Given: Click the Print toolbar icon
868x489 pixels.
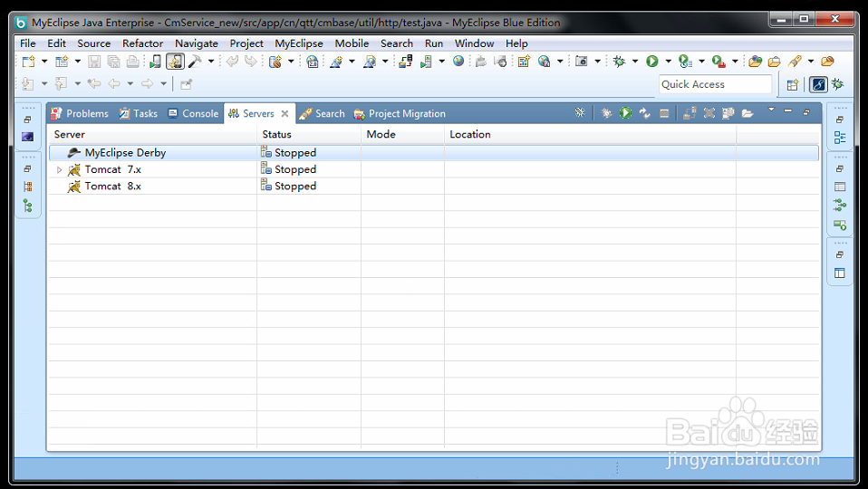Looking at the screenshot, I should (x=133, y=62).
